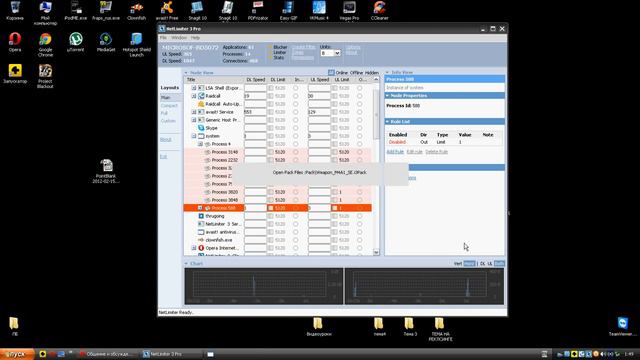Screen dimensions: 640x360
Task: Expand the avast! Service tree node
Action: (194, 112)
